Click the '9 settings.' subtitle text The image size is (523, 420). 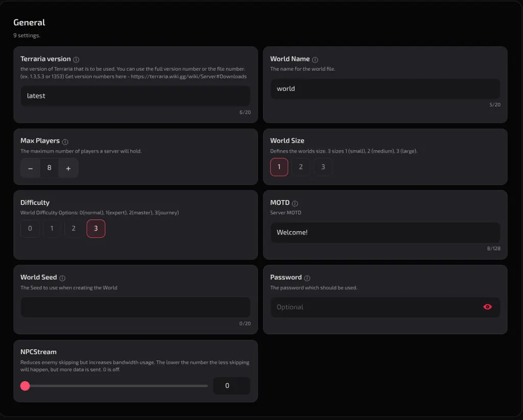tap(27, 35)
